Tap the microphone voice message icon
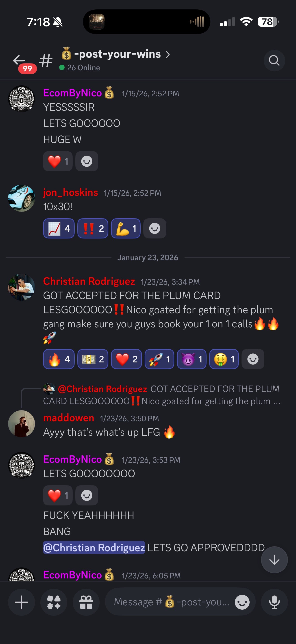 (274, 602)
